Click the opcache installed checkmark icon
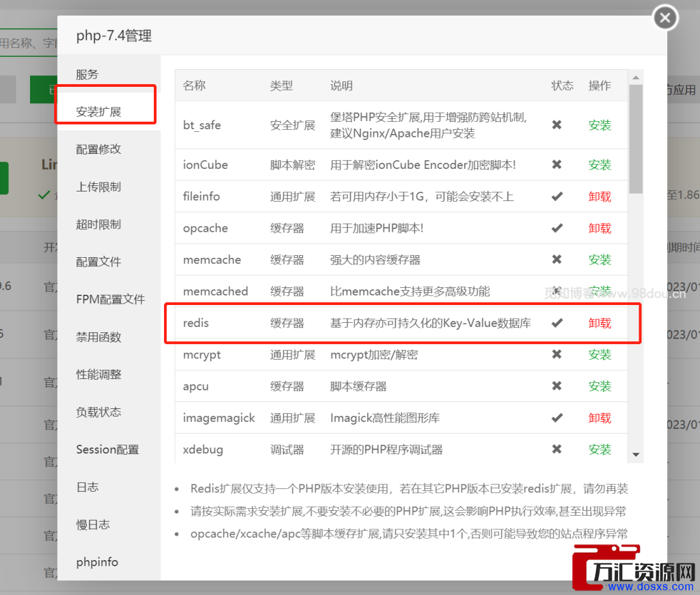Screen dimensions: 700x595 556,228
